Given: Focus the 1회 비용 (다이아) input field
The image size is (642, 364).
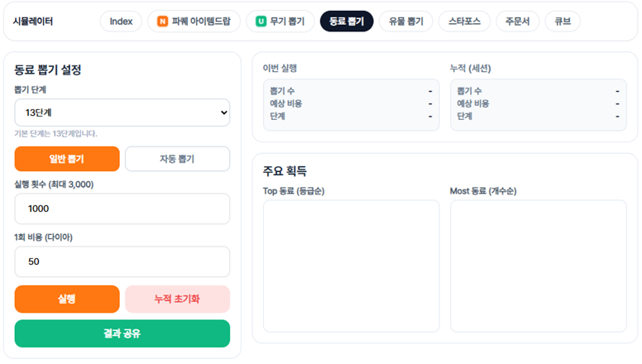Looking at the screenshot, I should [122, 261].
